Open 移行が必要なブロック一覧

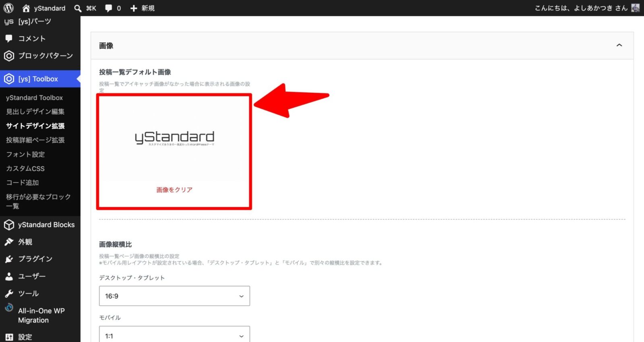click(38, 201)
